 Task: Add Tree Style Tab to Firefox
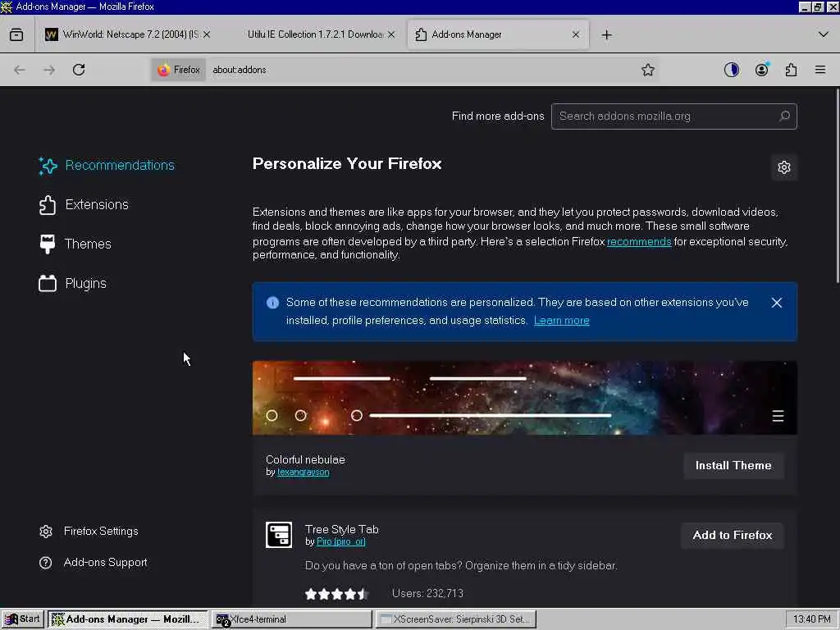[733, 535]
